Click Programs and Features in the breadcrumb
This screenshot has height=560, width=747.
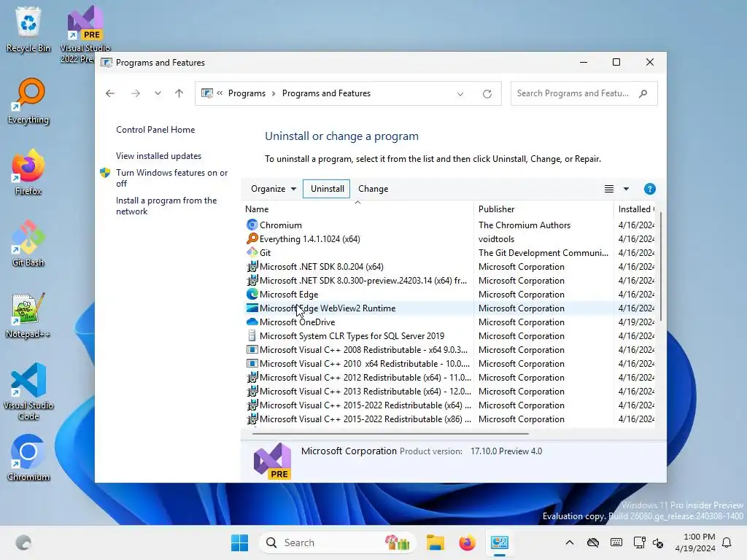[326, 93]
